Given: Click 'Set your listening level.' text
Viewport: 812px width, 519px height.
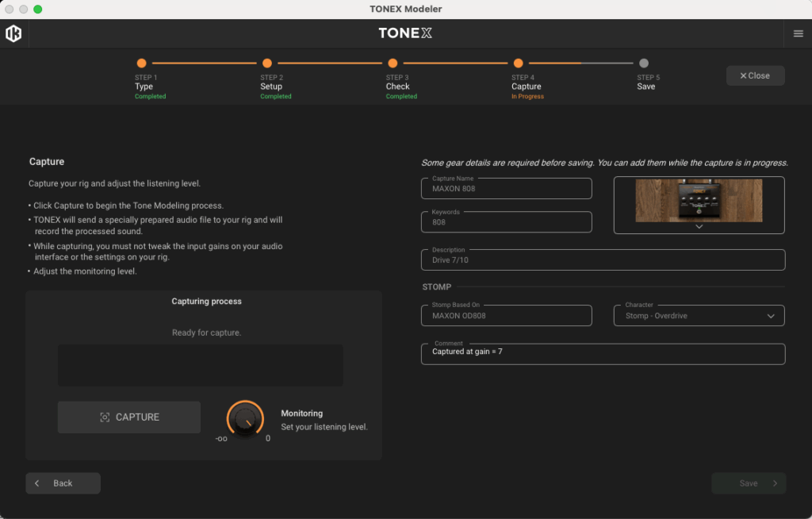Looking at the screenshot, I should [x=324, y=427].
